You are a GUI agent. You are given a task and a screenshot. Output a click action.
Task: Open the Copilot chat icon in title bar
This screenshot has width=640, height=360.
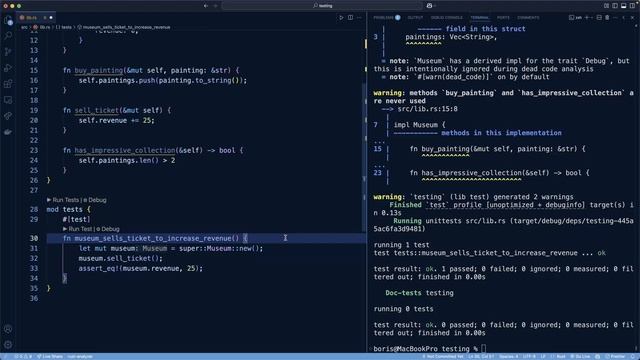[429, 6]
